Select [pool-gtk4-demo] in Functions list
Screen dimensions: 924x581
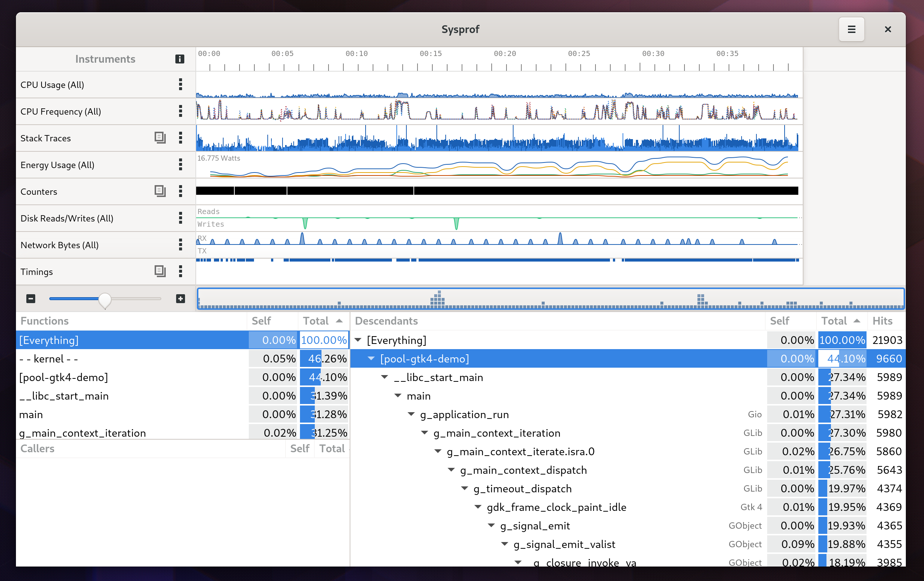pyautogui.click(x=183, y=377)
